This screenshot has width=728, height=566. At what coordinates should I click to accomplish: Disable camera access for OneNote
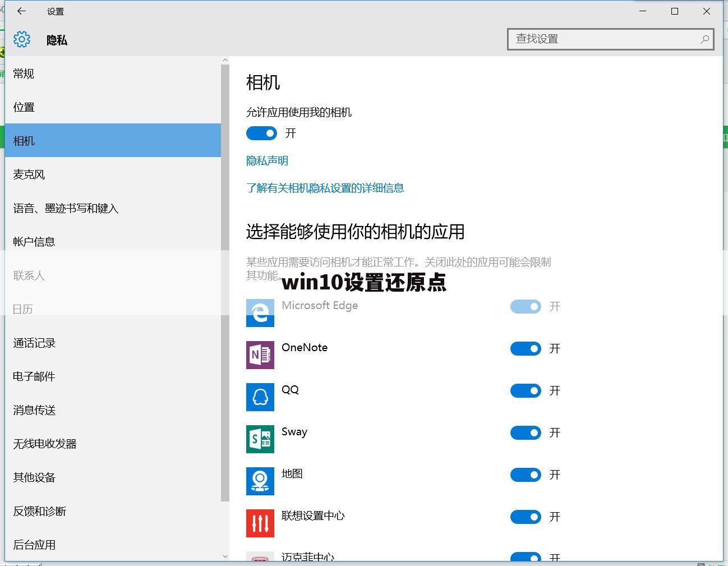click(526, 348)
